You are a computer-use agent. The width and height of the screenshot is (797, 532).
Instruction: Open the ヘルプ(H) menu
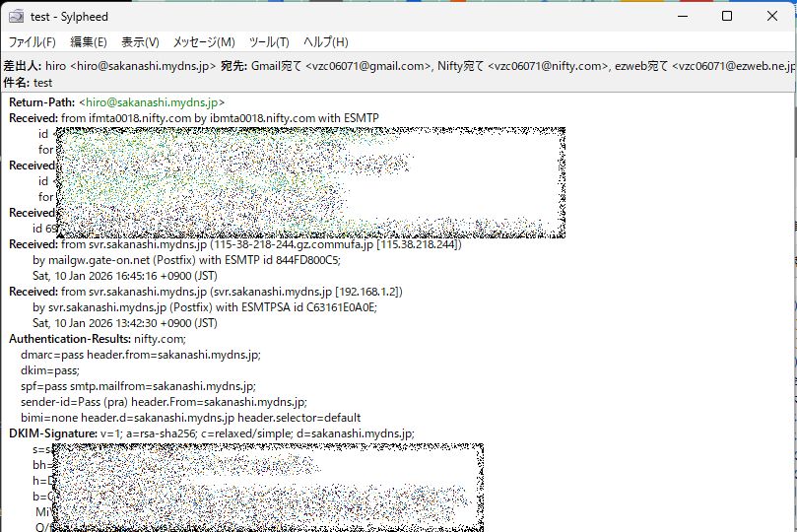(x=325, y=42)
